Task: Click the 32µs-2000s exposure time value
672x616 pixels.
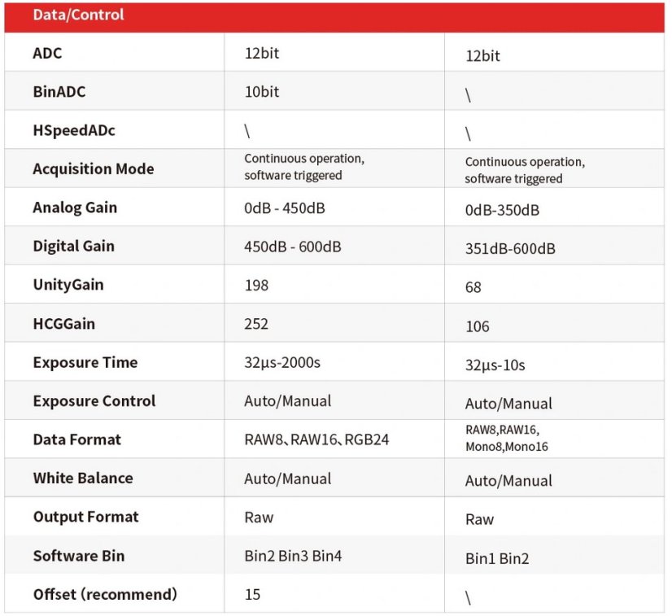Action: click(282, 362)
